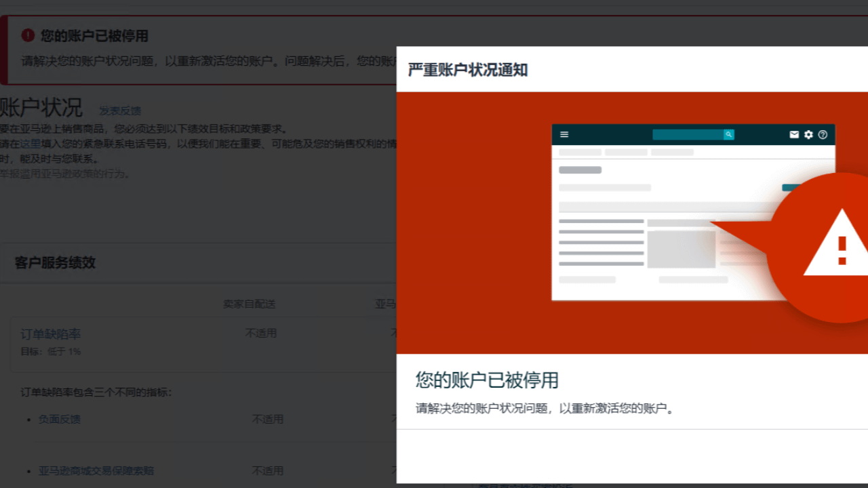The width and height of the screenshot is (868, 488).
Task: Click the 客户服务绩效 section heading
Action: (55, 263)
